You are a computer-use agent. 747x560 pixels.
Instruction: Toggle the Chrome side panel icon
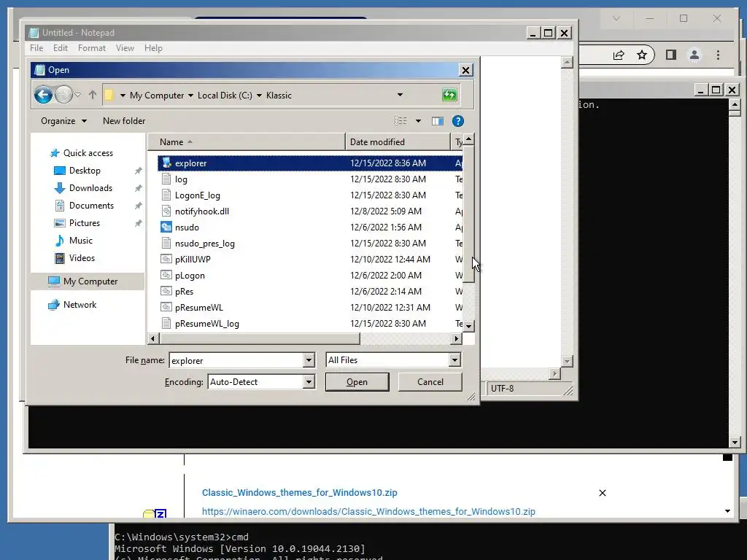[671, 55]
